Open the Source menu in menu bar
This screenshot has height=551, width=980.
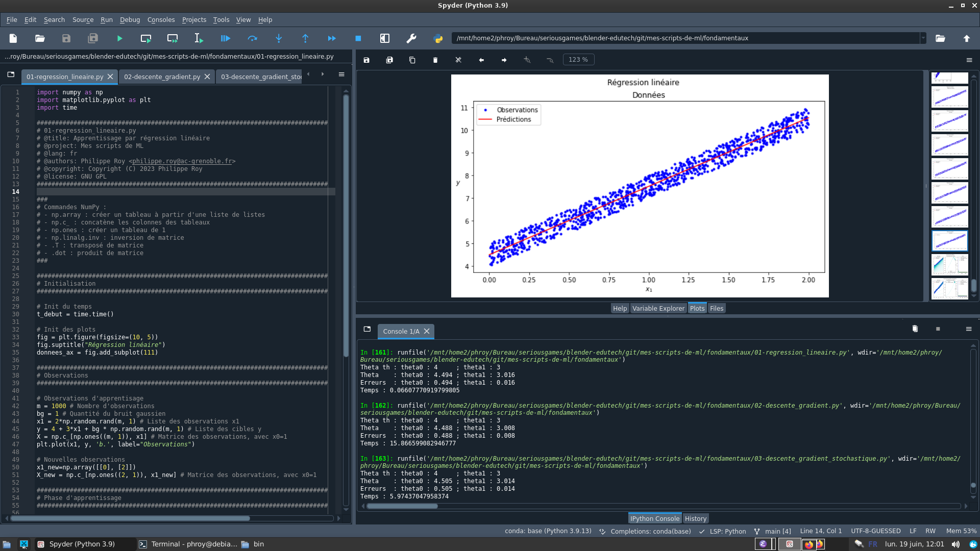coord(83,19)
